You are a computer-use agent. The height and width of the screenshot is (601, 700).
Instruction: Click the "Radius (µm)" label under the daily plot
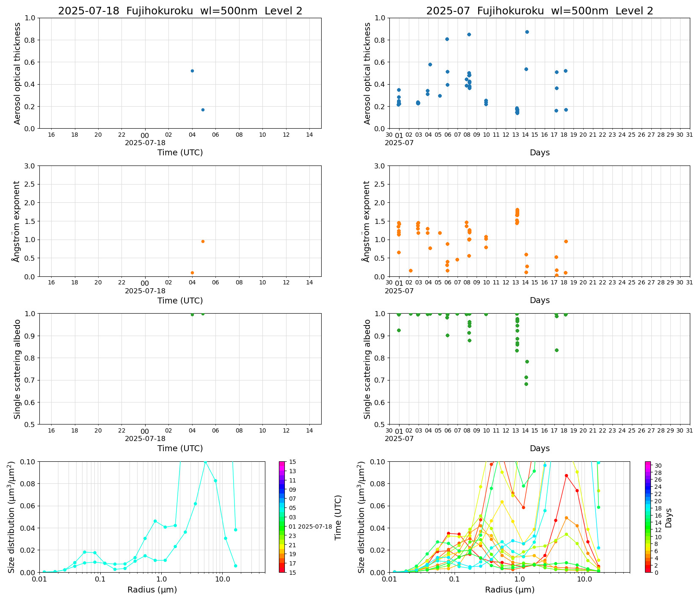pyautogui.click(x=152, y=590)
